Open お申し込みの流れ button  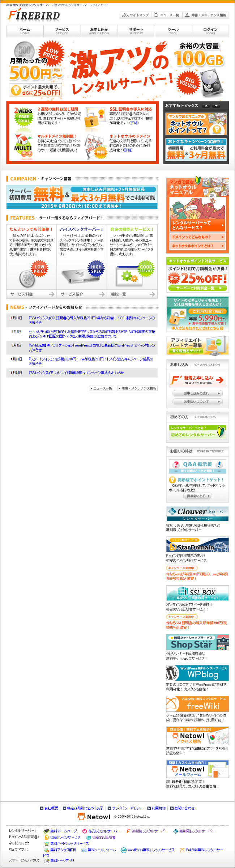point(197,393)
